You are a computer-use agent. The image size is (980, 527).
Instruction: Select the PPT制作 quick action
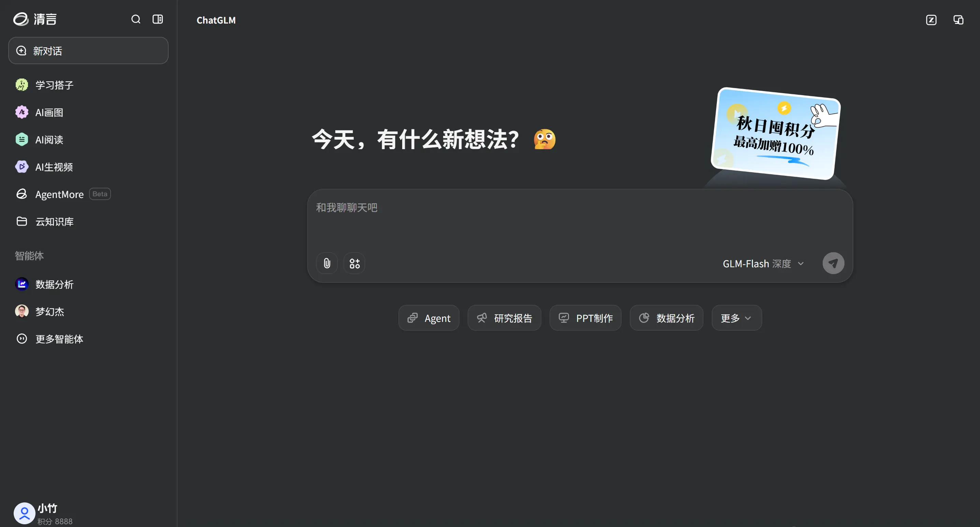tap(585, 318)
